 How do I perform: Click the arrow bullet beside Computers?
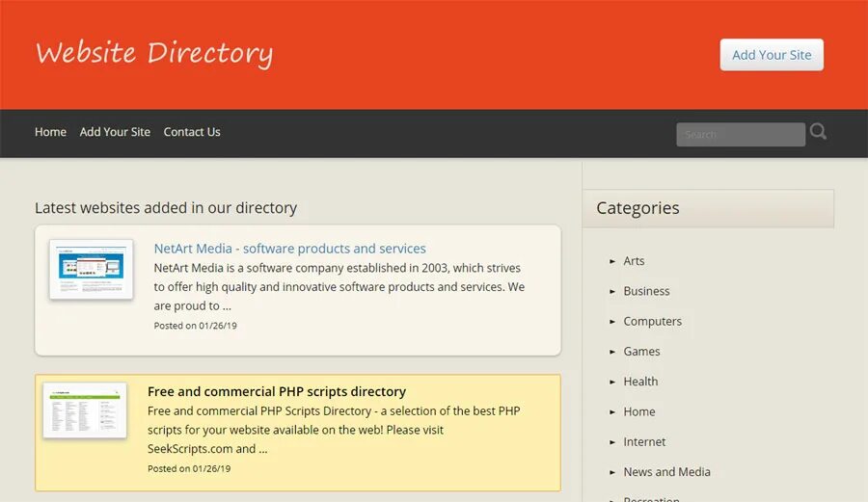tap(612, 322)
